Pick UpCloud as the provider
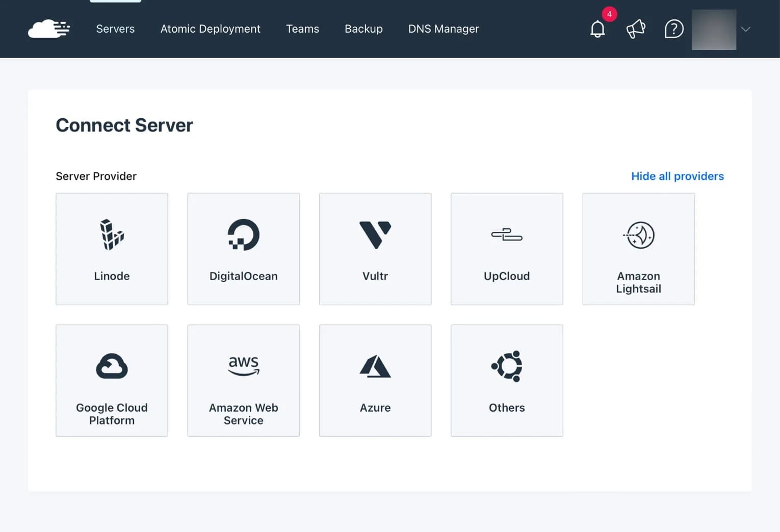Viewport: 780px width, 532px height. point(506,249)
